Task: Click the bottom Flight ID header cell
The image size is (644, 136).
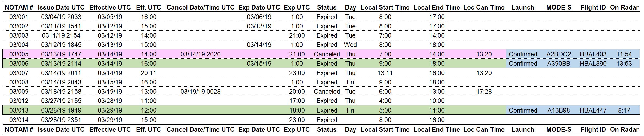Action: [593, 129]
